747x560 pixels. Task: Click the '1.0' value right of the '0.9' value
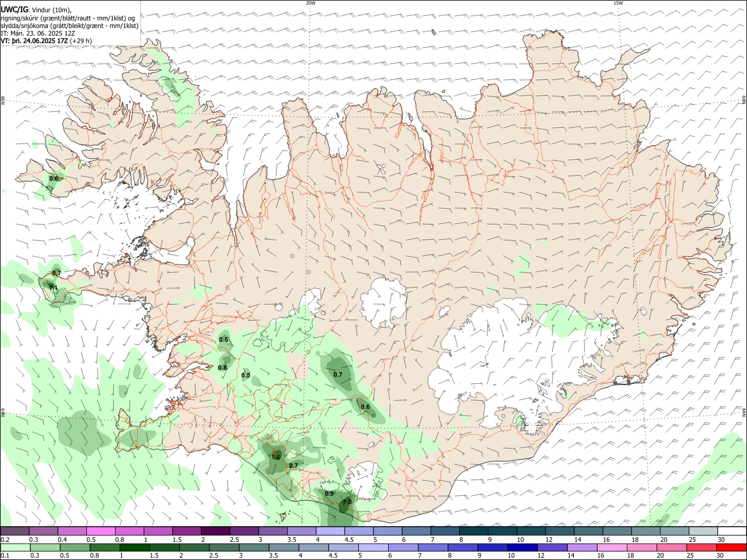[347, 502]
